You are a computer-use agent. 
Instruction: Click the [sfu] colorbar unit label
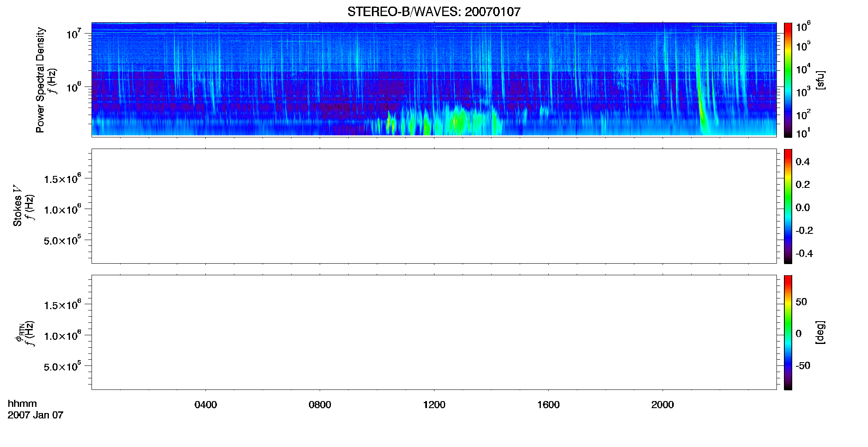(x=820, y=80)
